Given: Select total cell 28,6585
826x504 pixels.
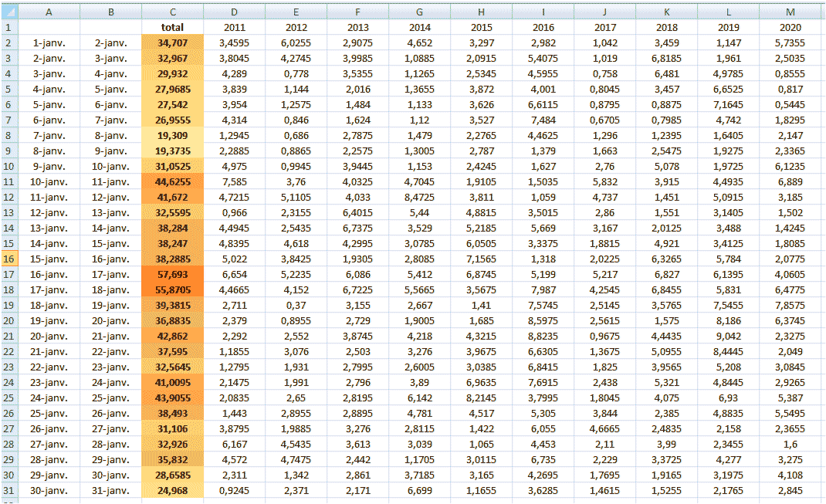Looking at the screenshot, I should 173,475.
